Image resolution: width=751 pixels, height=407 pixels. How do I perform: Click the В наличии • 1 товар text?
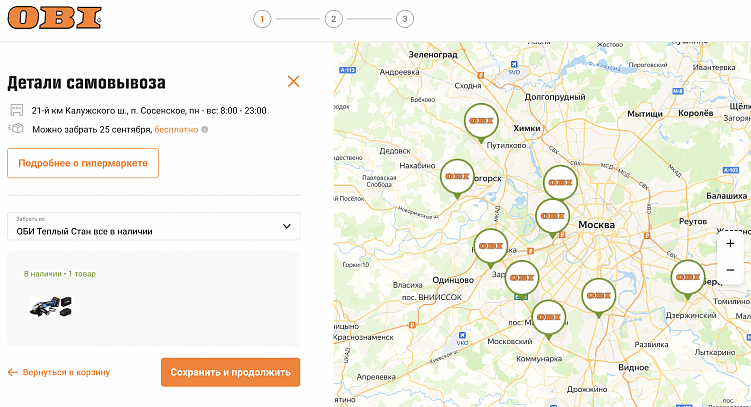[60, 274]
